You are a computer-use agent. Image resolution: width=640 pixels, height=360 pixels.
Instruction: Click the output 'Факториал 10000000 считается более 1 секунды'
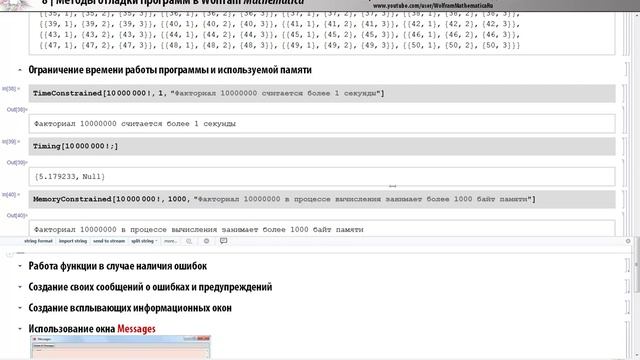tap(135, 124)
